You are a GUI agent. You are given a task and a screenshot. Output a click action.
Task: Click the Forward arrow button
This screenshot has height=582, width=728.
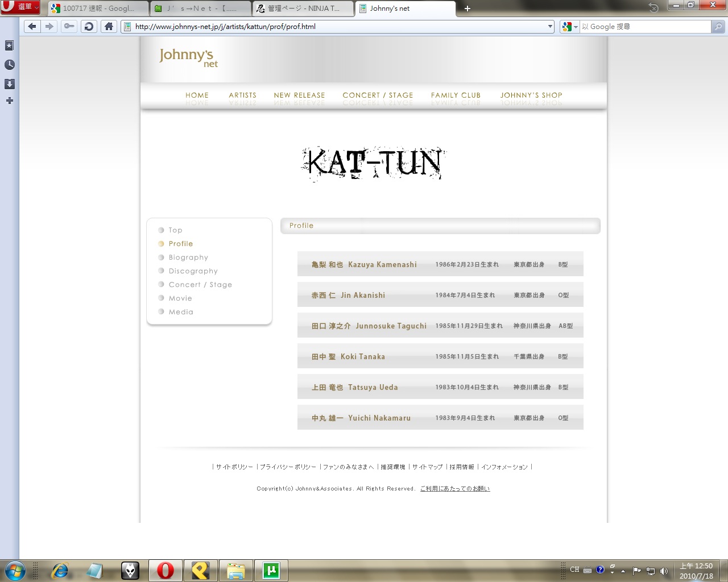[x=49, y=26]
